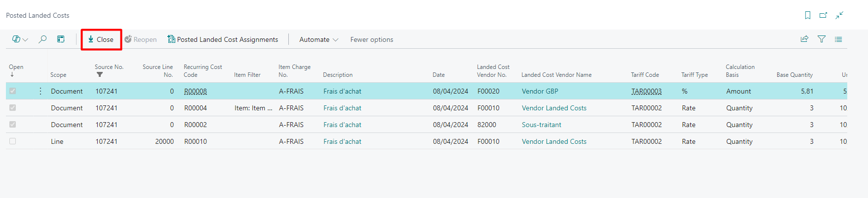Click the bookmark icon at top right
Screen dimensions: 868x198
pyautogui.click(x=808, y=15)
